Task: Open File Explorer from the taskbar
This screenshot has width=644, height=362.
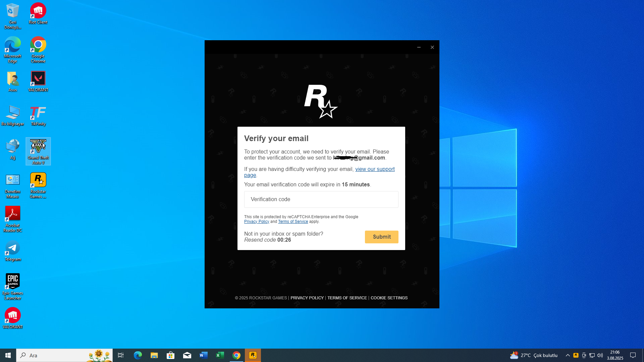Action: coord(154,355)
